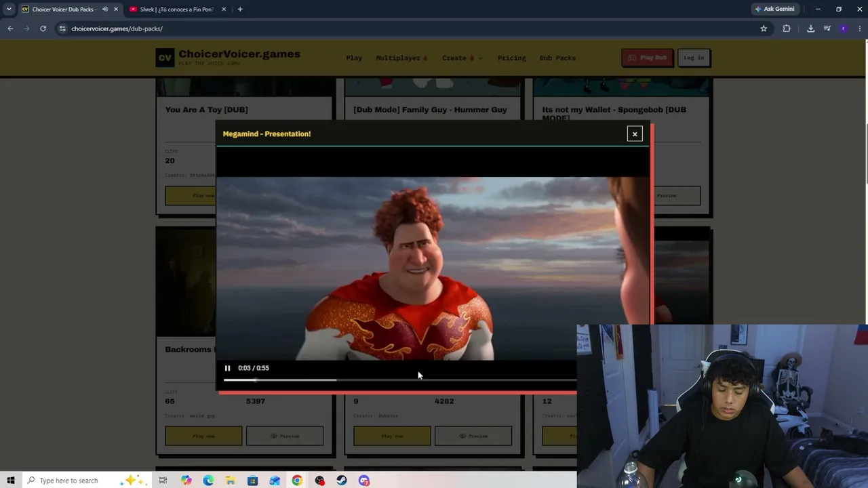Pause the Megamind video preview
Image resolution: width=868 pixels, height=488 pixels.
(x=227, y=368)
